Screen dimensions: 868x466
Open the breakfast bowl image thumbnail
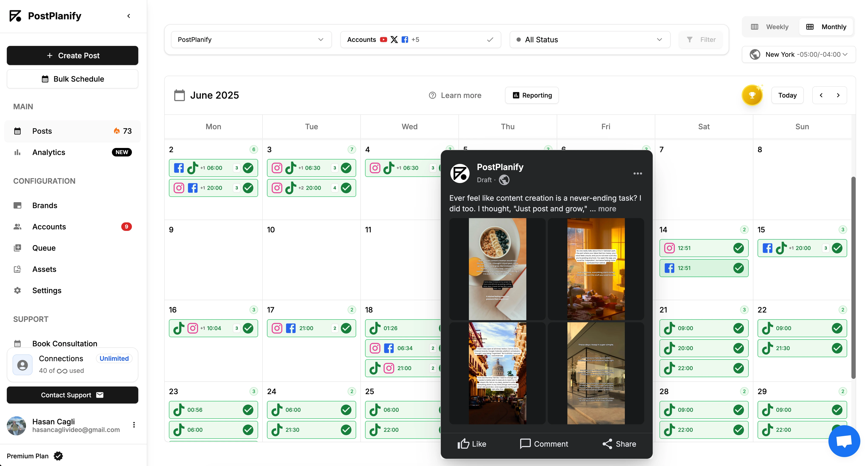[497, 269]
